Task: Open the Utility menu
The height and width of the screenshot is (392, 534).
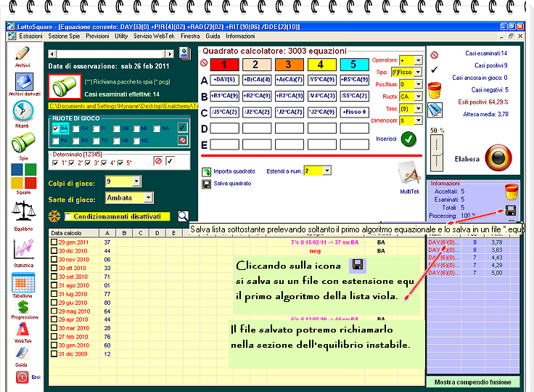Action: [x=121, y=36]
